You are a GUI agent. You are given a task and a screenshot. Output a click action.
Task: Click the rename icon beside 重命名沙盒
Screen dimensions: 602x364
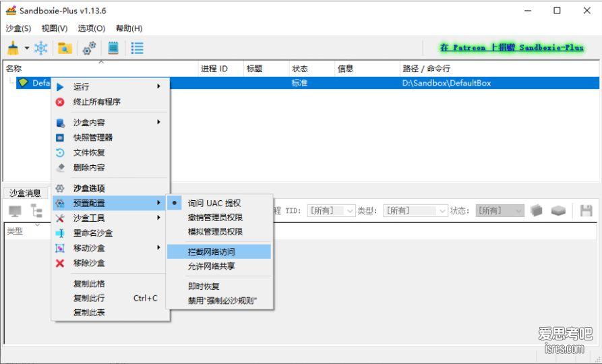click(x=60, y=233)
